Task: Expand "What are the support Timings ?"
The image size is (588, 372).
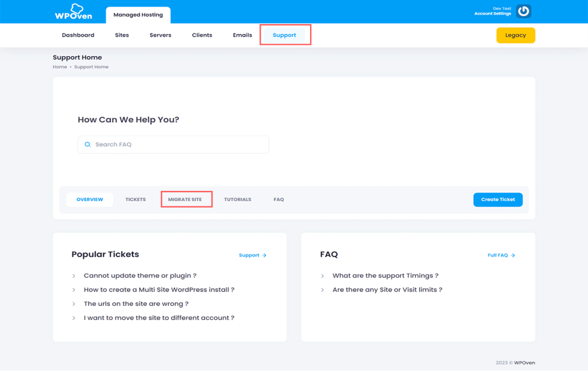Action: (385, 275)
